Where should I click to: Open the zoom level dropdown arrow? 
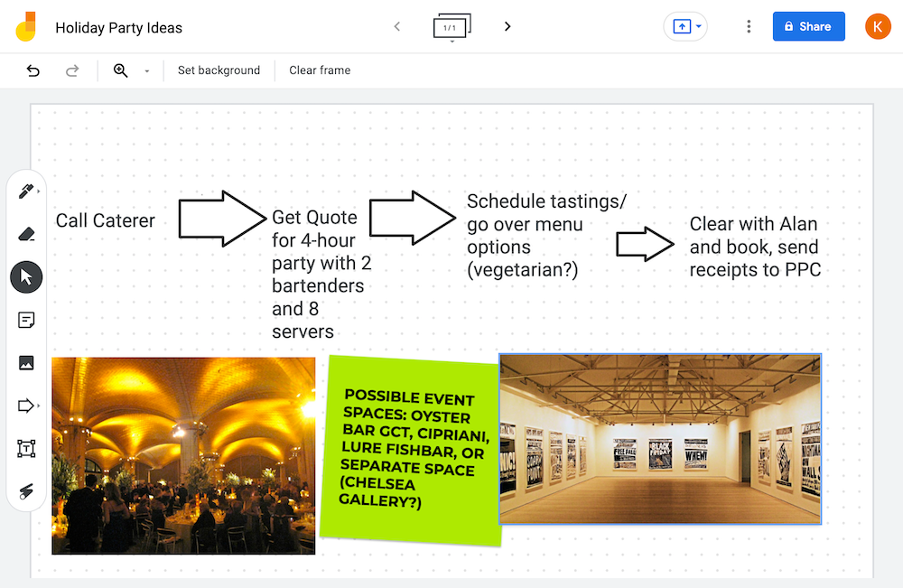pyautogui.click(x=146, y=71)
